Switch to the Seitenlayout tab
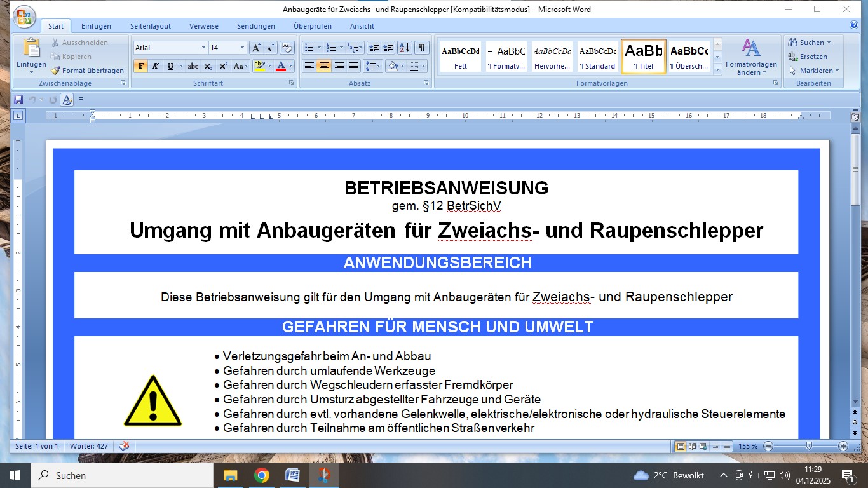Image resolution: width=868 pixels, height=488 pixels. tap(151, 26)
